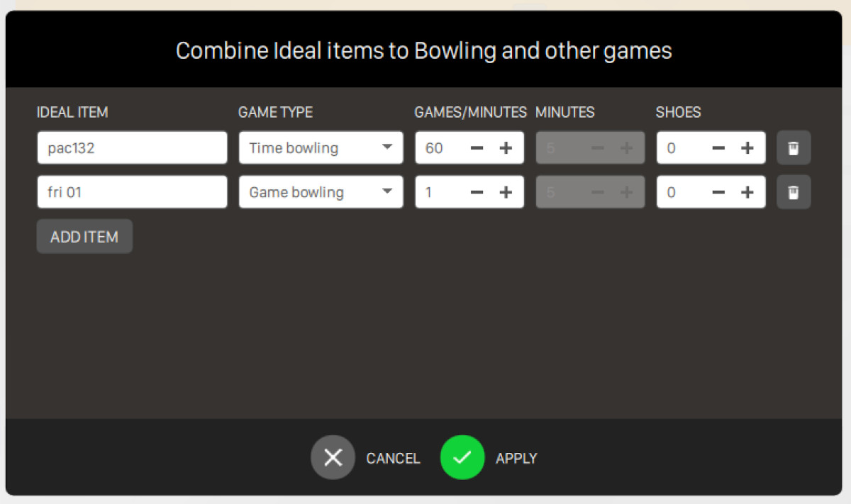The width and height of the screenshot is (851, 504).
Task: Increase shoes for fri 01 row
Action: [747, 192]
